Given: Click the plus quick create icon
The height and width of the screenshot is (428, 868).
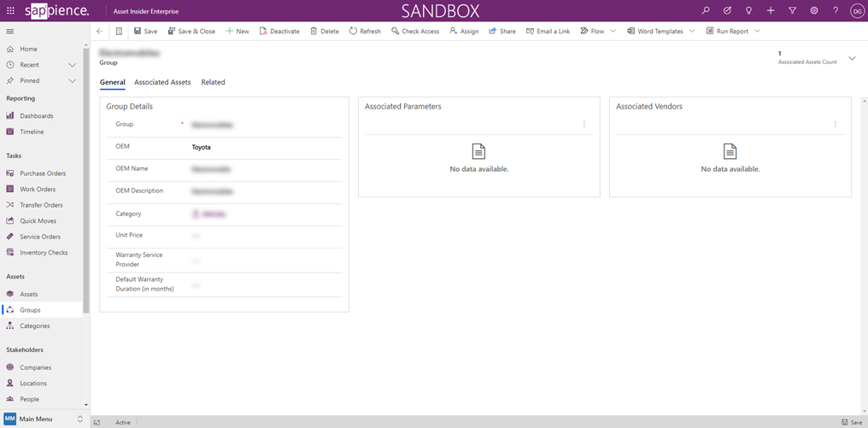Looking at the screenshot, I should pyautogui.click(x=771, y=11).
